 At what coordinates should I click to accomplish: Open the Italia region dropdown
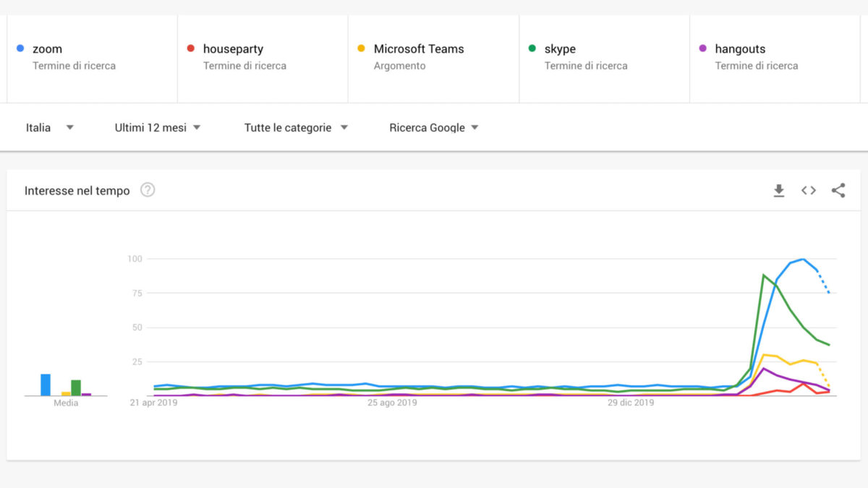[x=50, y=127]
